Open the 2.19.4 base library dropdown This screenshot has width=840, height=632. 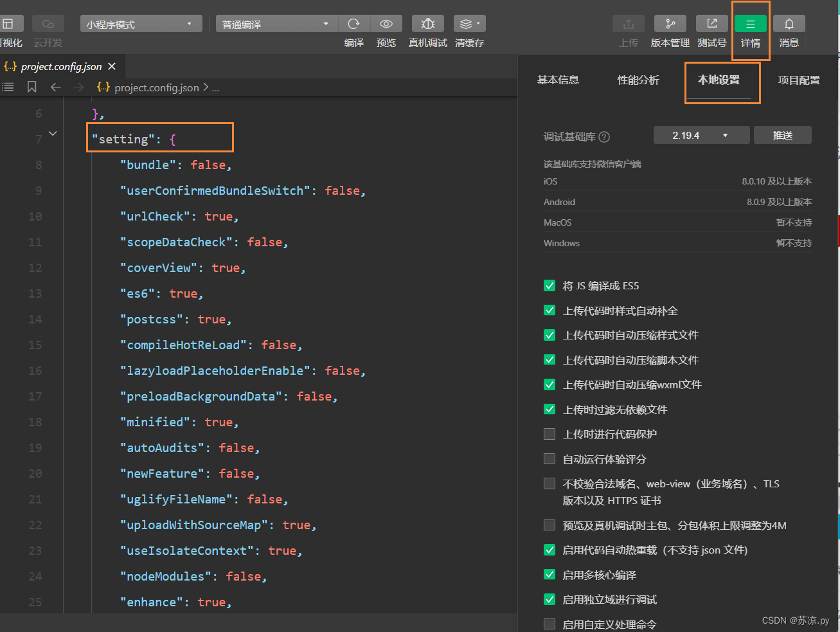click(x=701, y=136)
